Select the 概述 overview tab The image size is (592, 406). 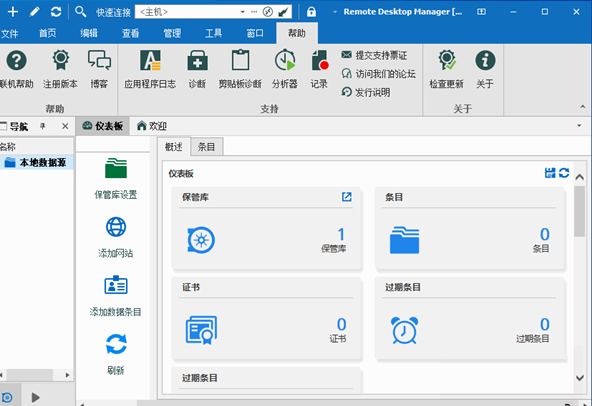174,147
